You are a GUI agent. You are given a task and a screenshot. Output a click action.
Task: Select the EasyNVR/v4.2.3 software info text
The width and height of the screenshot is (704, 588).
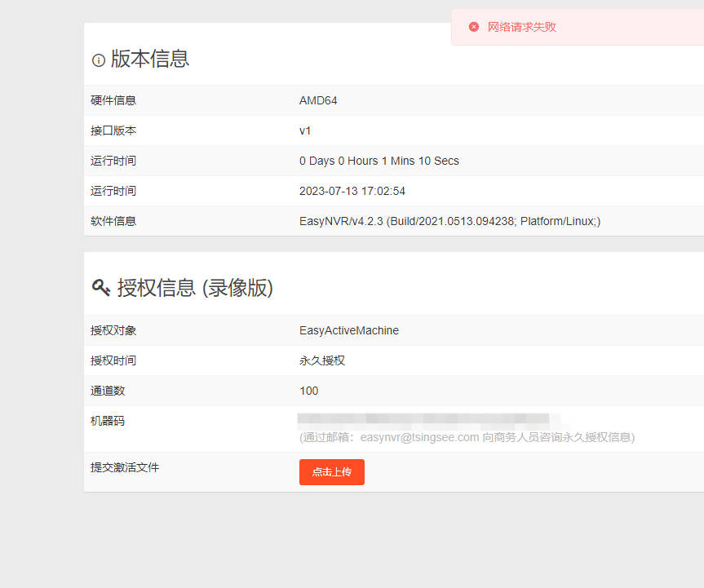[449, 221]
